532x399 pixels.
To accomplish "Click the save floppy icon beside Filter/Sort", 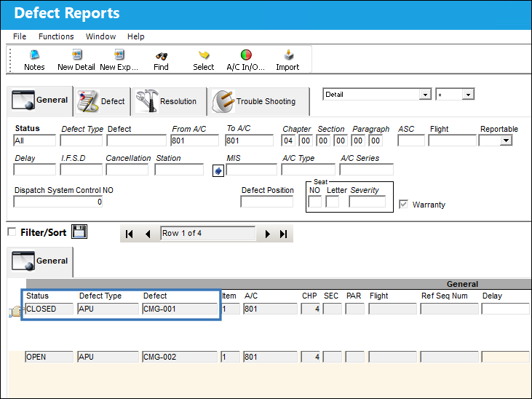I will (x=79, y=232).
